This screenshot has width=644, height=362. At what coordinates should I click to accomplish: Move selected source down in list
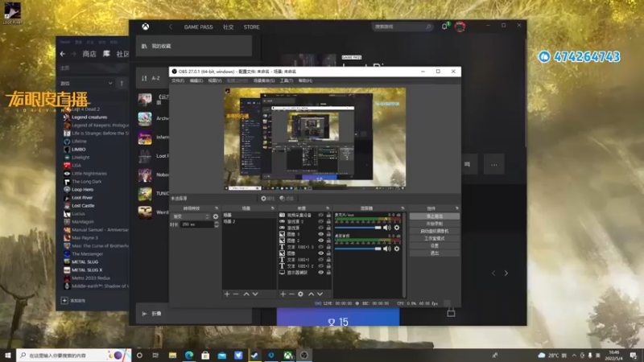click(320, 294)
